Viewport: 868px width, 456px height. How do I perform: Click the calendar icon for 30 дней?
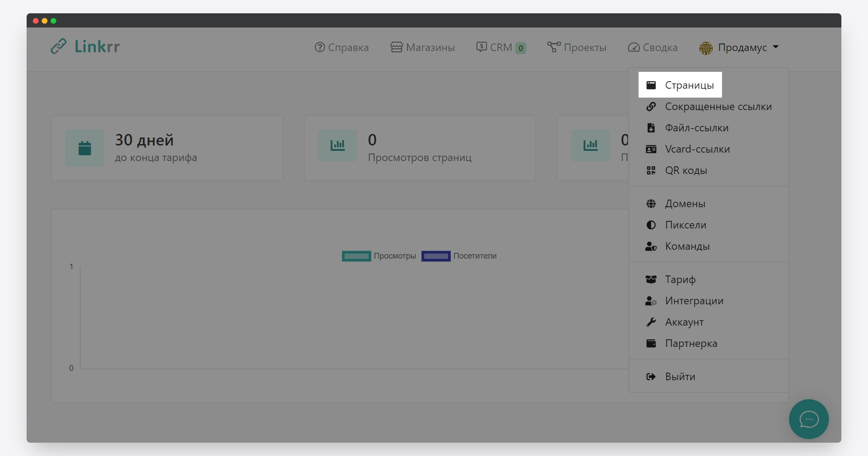(x=85, y=148)
